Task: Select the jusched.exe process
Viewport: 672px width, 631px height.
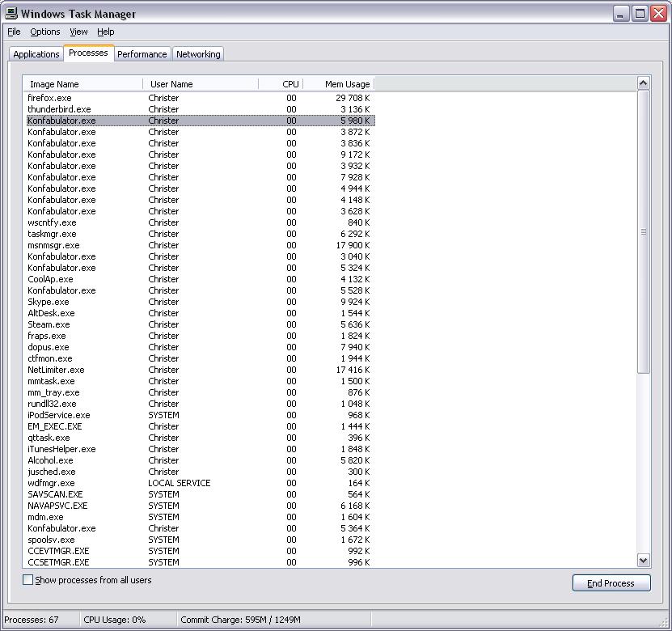Action: click(201, 472)
